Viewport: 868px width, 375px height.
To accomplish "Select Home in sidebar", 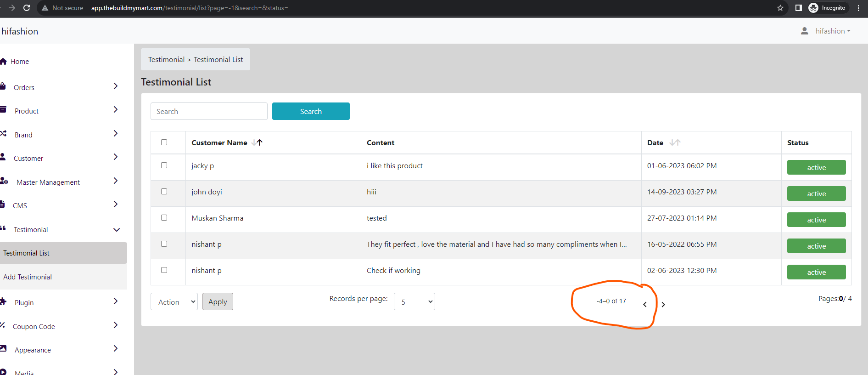I will point(20,62).
